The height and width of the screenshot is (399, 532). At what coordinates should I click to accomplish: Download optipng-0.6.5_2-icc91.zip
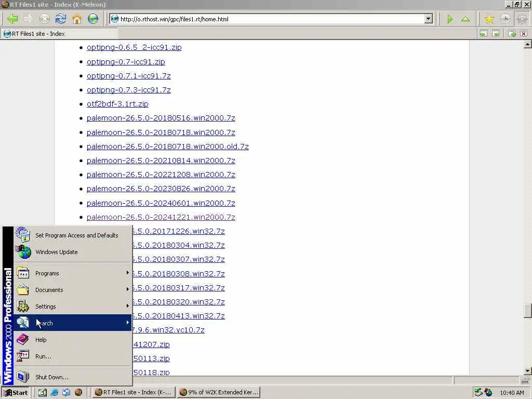tap(134, 47)
